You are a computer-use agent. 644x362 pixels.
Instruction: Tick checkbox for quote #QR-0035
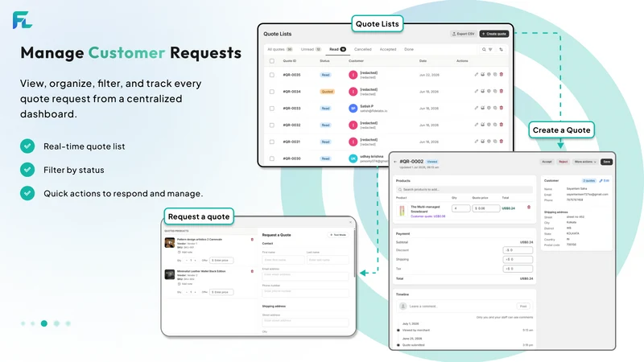[272, 75]
